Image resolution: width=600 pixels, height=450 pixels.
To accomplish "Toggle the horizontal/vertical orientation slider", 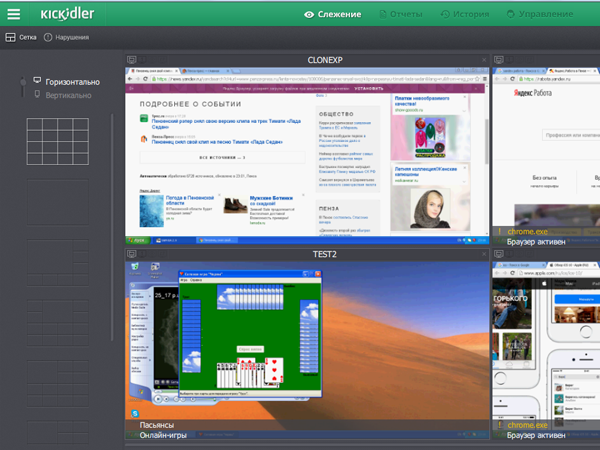I will tap(23, 86).
